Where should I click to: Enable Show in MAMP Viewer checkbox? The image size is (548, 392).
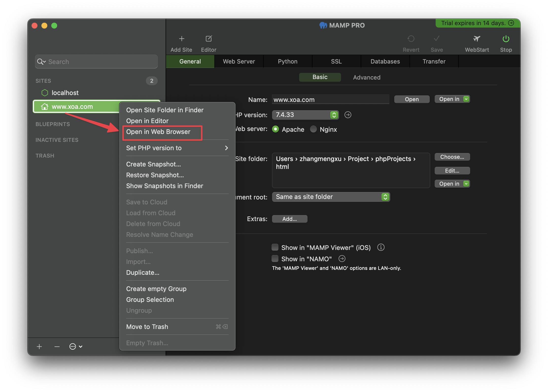275,247
